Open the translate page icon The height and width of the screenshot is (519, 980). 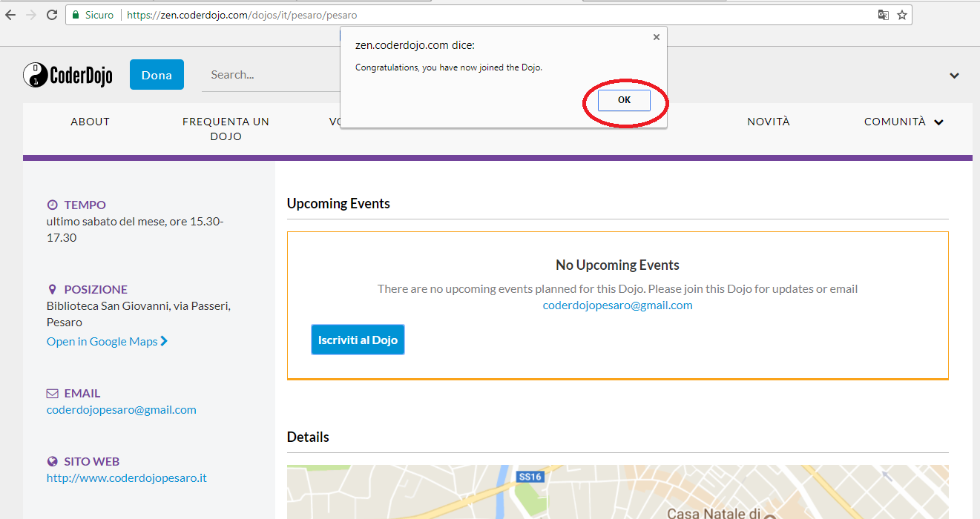click(884, 15)
